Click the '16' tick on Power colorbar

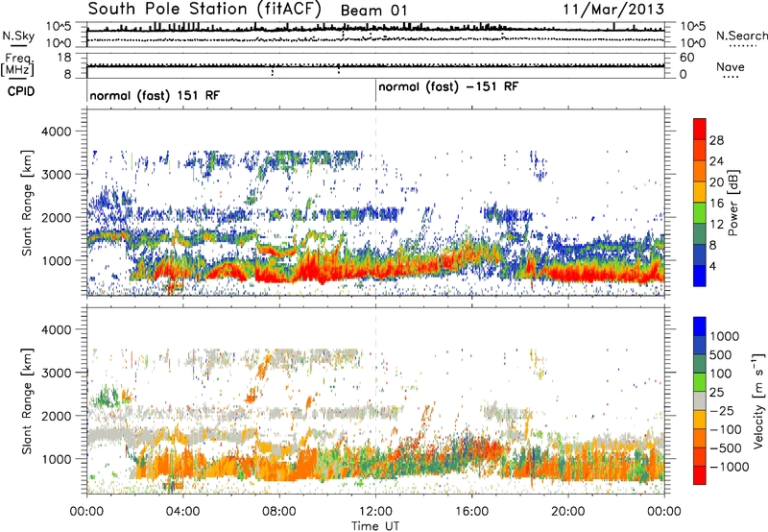[716, 204]
